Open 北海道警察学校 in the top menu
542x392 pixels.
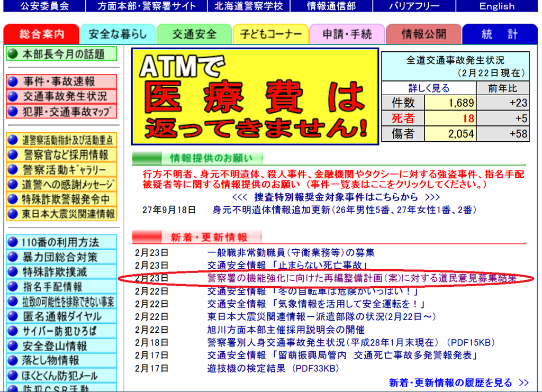[248, 6]
